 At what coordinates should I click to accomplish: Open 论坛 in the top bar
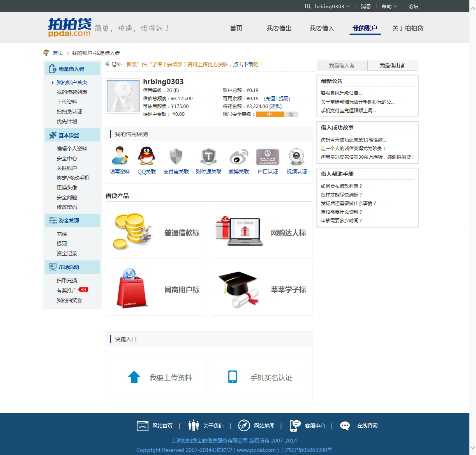coord(413,6)
